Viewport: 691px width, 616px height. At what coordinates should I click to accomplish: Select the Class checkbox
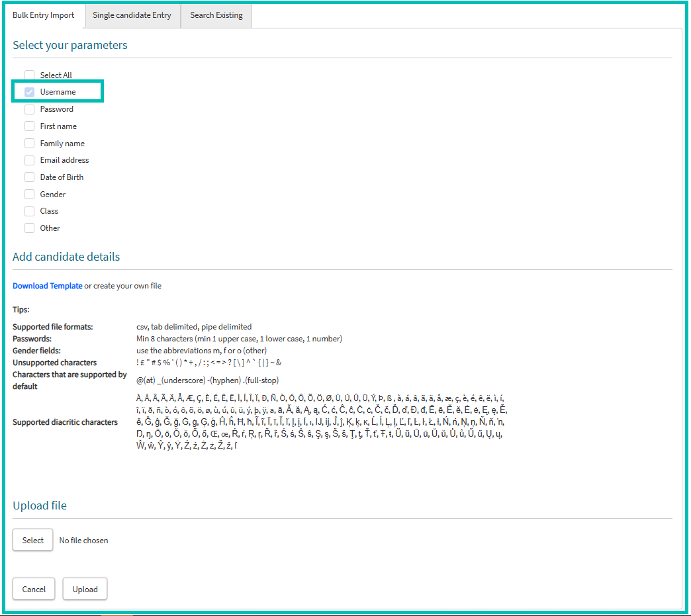click(30, 212)
